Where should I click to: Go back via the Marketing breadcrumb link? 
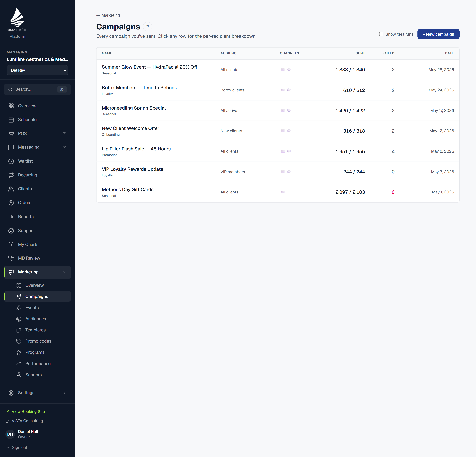point(108,15)
